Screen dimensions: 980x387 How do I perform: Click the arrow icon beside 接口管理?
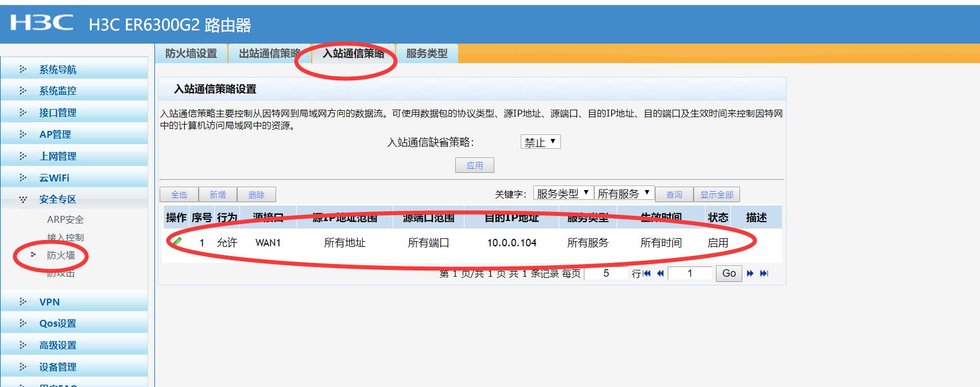(x=23, y=112)
